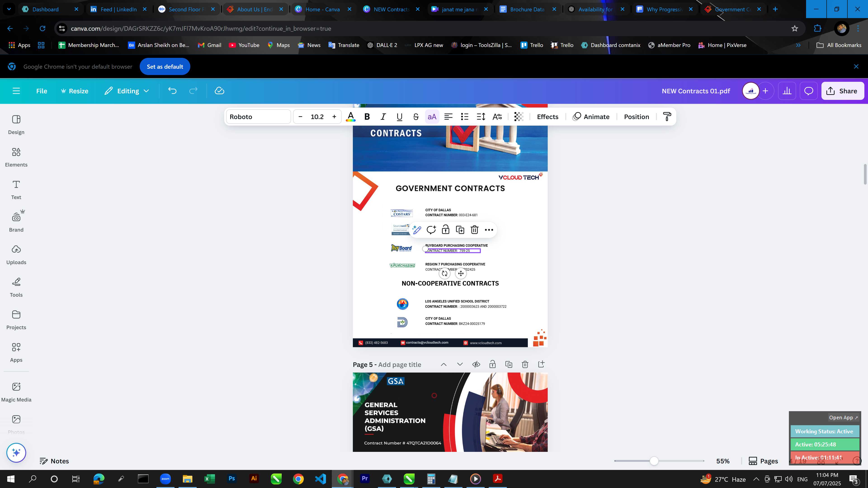Open the File menu

coord(41,91)
